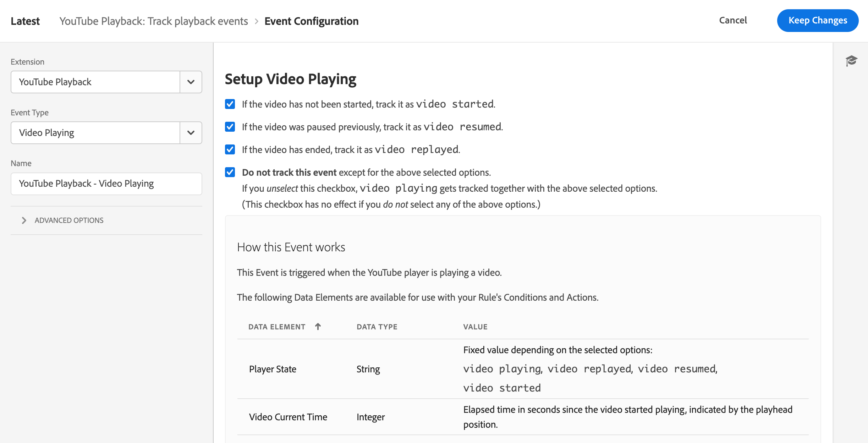Click the 'YouTube Playback - Video Playing' name input field
This screenshot has width=868, height=443.
pos(106,183)
